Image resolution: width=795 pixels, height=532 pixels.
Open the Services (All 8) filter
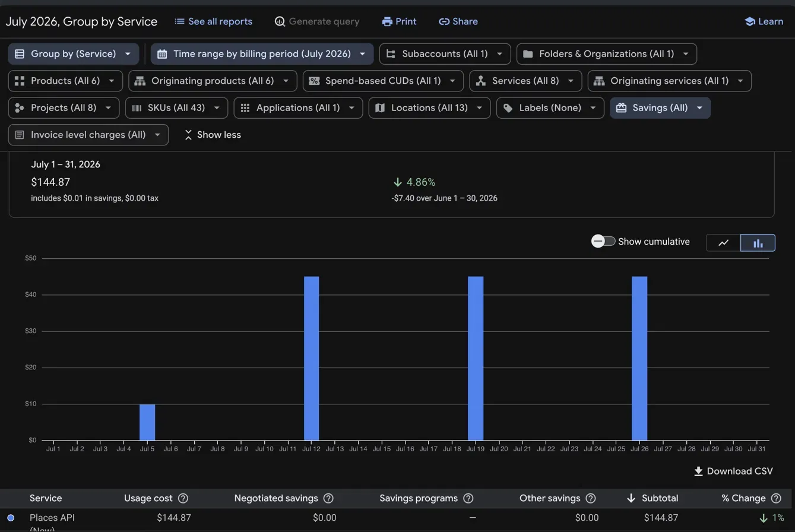(525, 81)
